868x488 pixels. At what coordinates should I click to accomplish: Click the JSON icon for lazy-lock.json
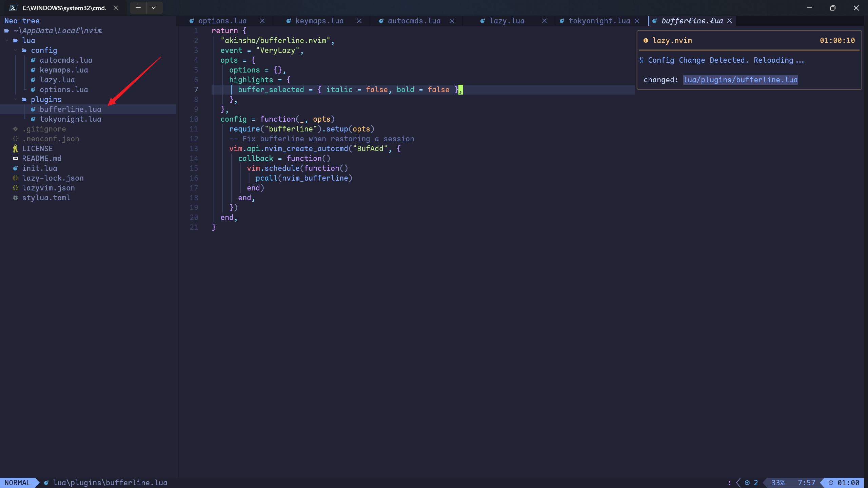(15, 178)
